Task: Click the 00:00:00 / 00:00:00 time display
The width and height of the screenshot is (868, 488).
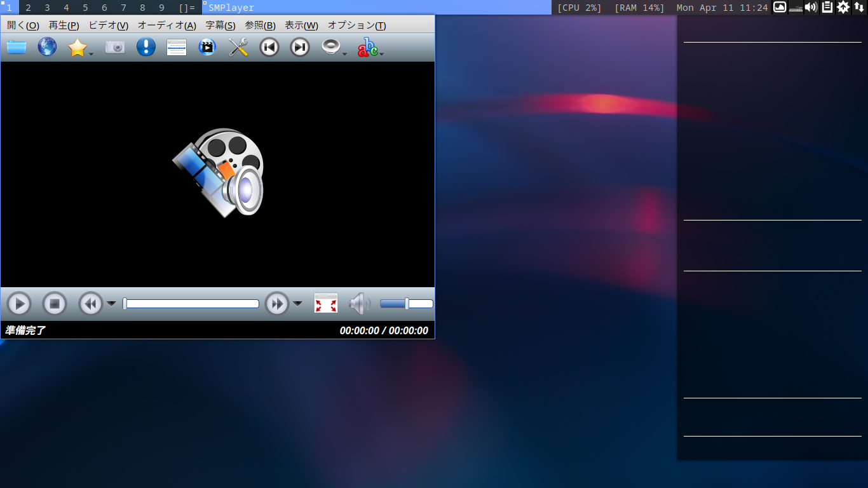Action: [x=384, y=330]
